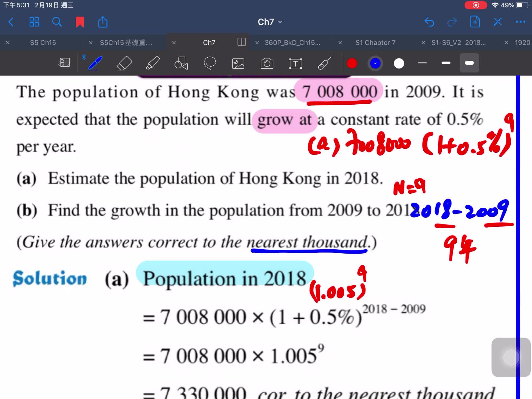This screenshot has width=532, height=399.
Task: Open the camera tool to insert a photo
Action: point(267,63)
